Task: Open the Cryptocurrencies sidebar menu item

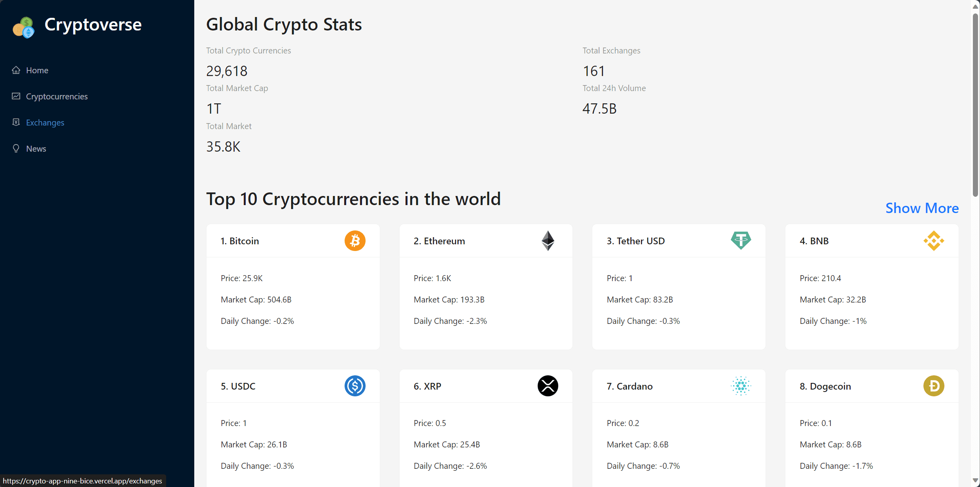Action: (57, 96)
